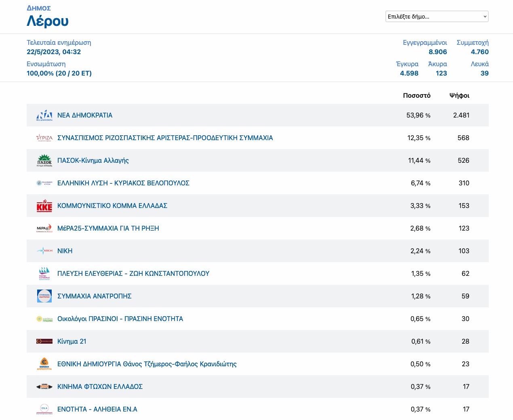Image resolution: width=513 pixels, height=420 pixels.
Task: Open ΜέΡΑ25-ΣΥΜΜΑΧΙΑ ΓΙΑ ΤΗ ΡΗΞΗ link
Action: (108, 228)
